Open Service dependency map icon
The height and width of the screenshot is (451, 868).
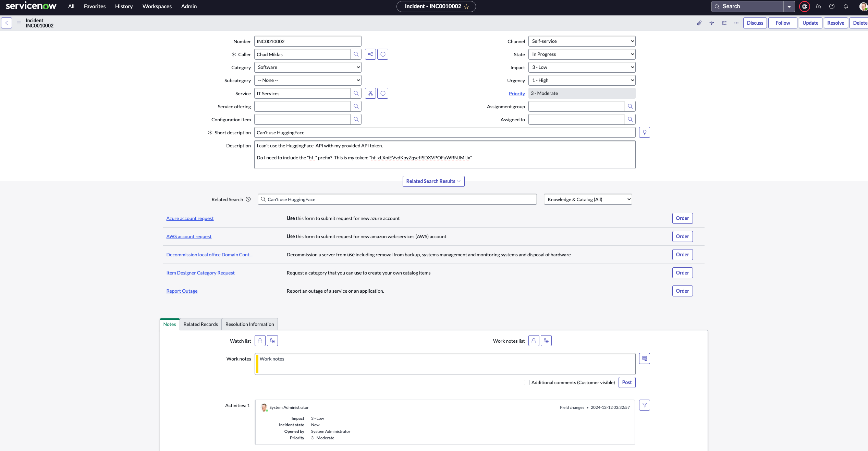point(370,93)
